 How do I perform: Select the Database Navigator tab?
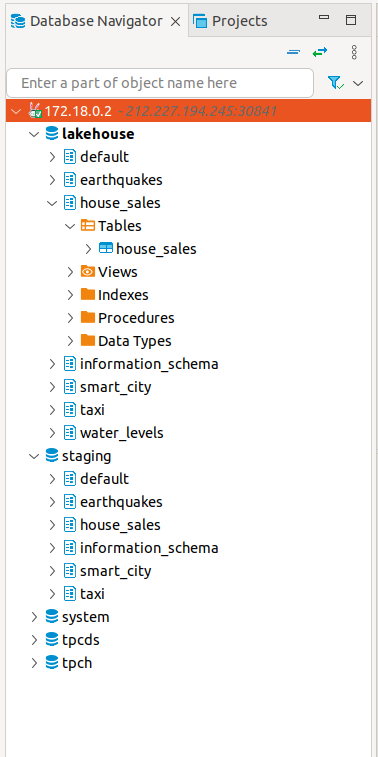[x=96, y=21]
